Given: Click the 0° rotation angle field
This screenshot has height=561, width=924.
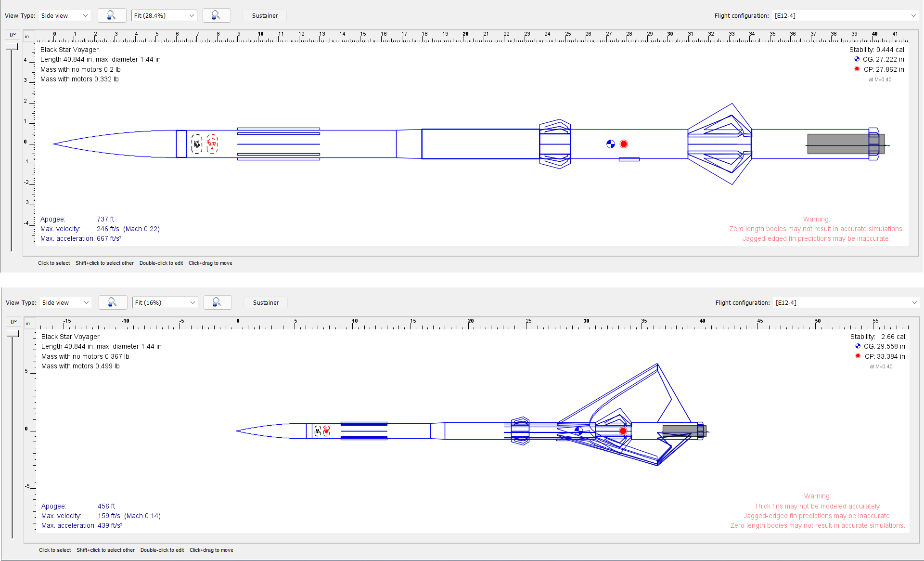Looking at the screenshot, I should coord(12,34).
